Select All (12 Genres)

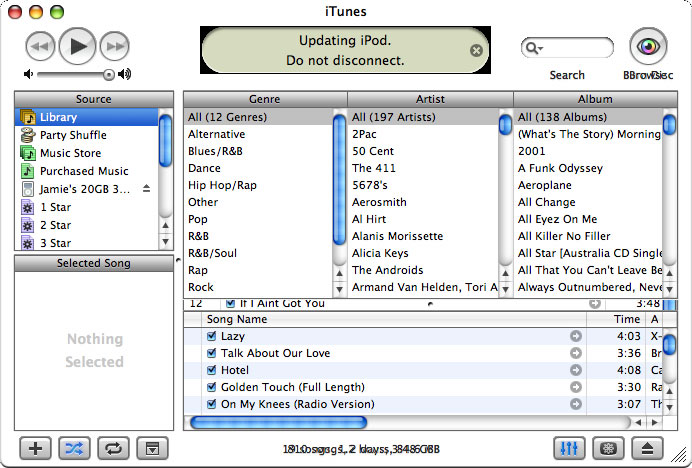coord(258,117)
